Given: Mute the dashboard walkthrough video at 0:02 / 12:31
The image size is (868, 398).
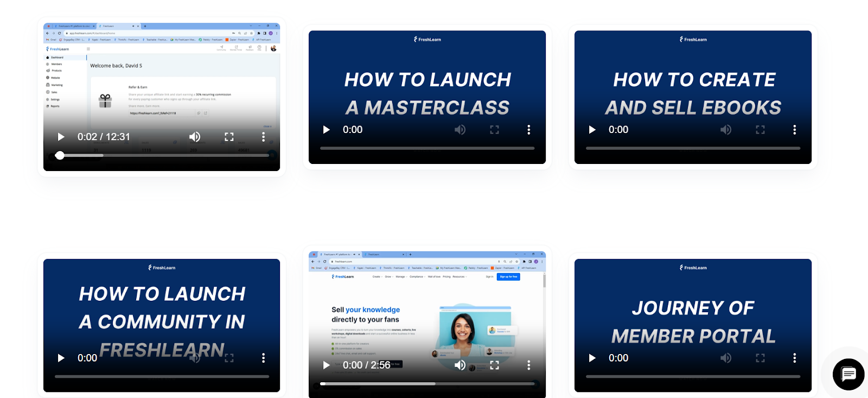Looking at the screenshot, I should (x=195, y=137).
